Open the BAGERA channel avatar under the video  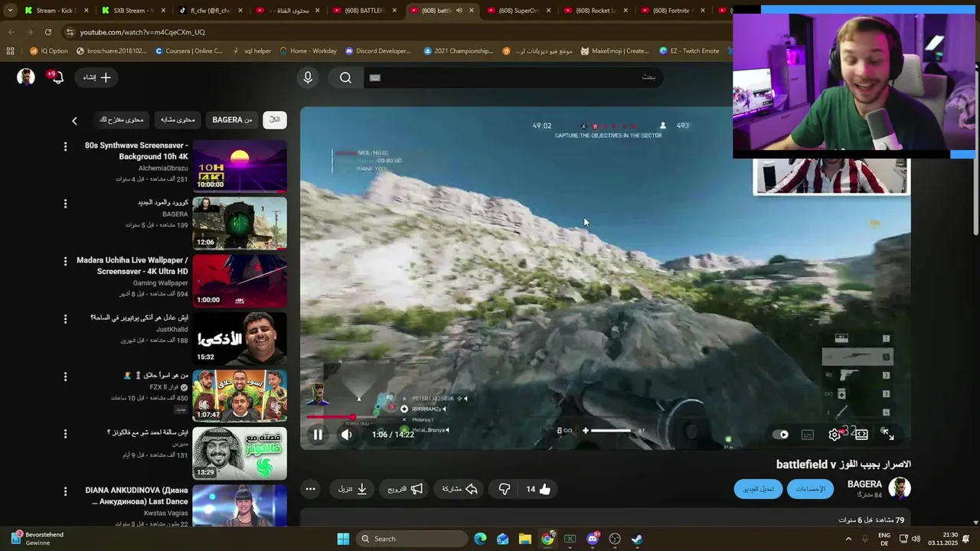tap(899, 488)
